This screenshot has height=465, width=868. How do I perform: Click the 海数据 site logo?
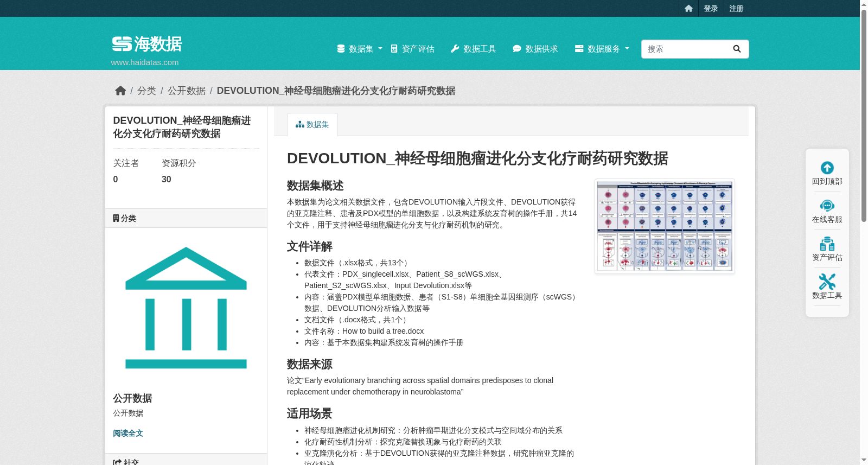click(146, 44)
